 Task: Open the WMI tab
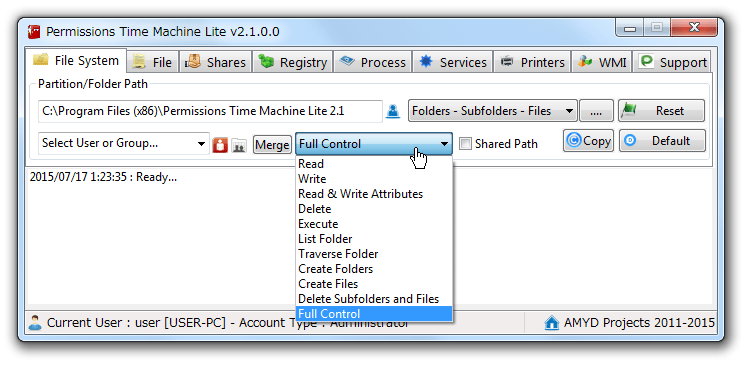click(x=602, y=62)
